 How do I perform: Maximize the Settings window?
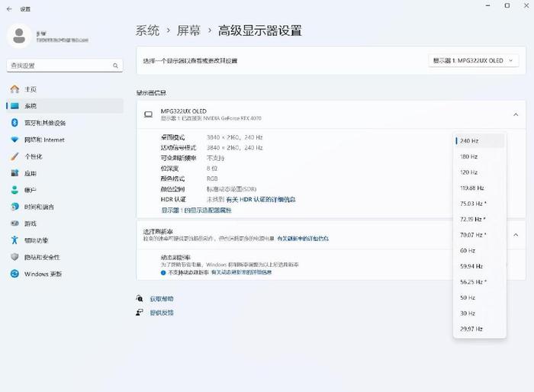(x=507, y=5)
